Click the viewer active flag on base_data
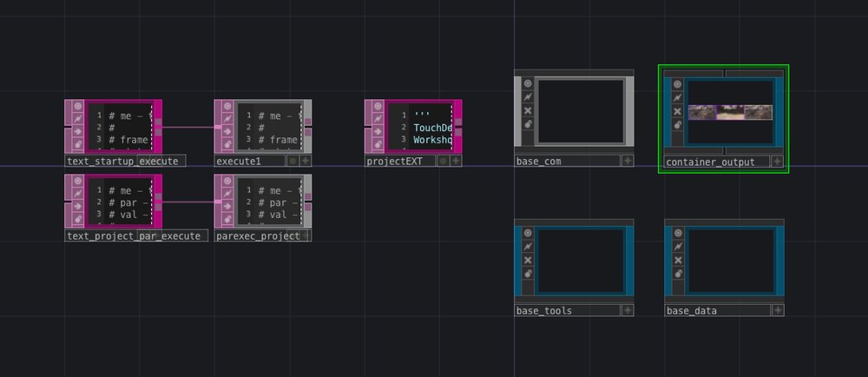The width and height of the screenshot is (868, 377). [x=678, y=232]
